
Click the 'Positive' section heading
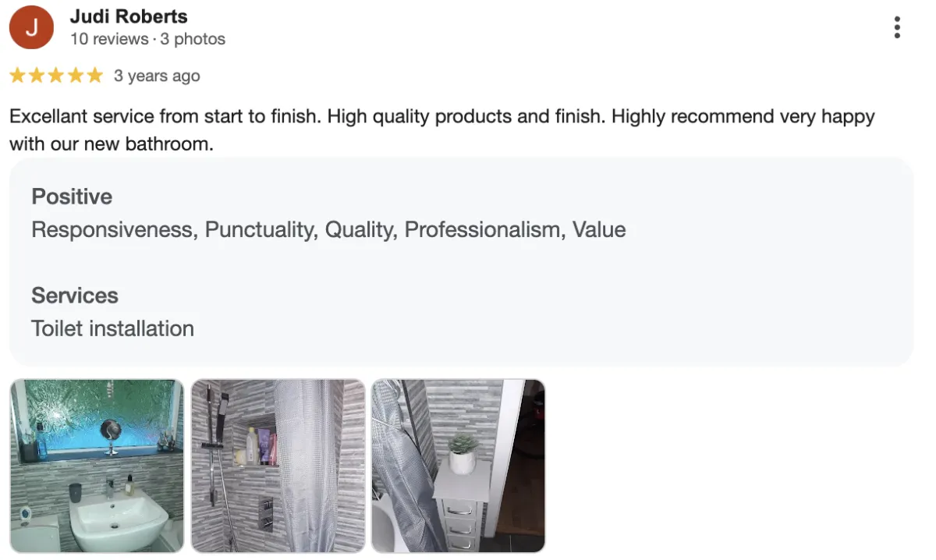coord(72,197)
